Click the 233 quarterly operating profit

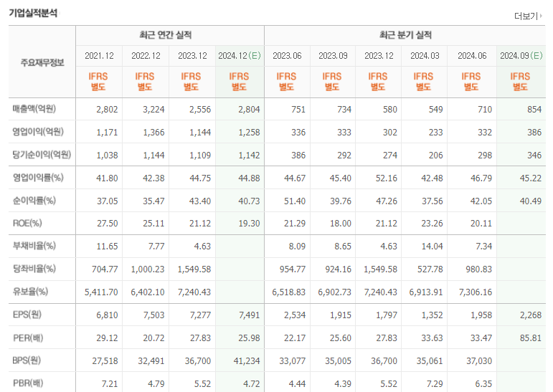tap(435, 133)
